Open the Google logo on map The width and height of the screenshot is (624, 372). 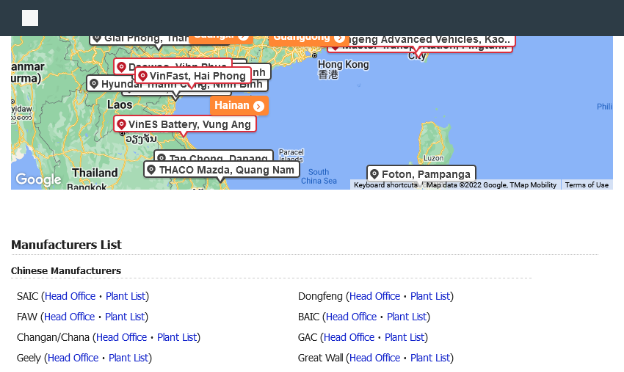tap(38, 179)
